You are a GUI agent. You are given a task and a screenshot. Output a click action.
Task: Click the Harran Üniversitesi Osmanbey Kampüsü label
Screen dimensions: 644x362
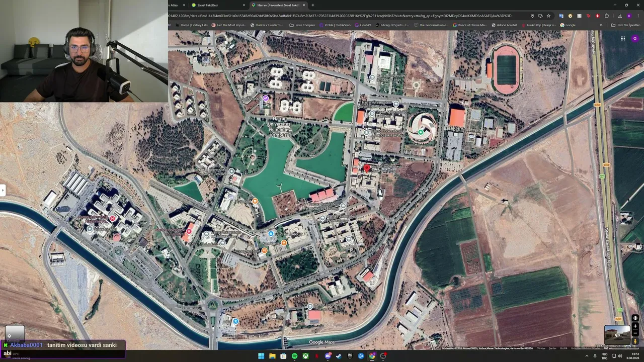279,127
